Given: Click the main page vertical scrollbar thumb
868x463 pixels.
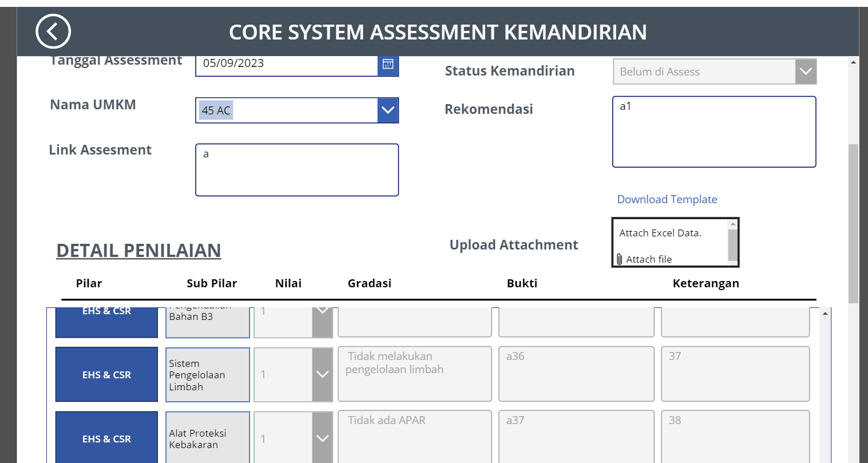Looking at the screenshot, I should [853, 223].
